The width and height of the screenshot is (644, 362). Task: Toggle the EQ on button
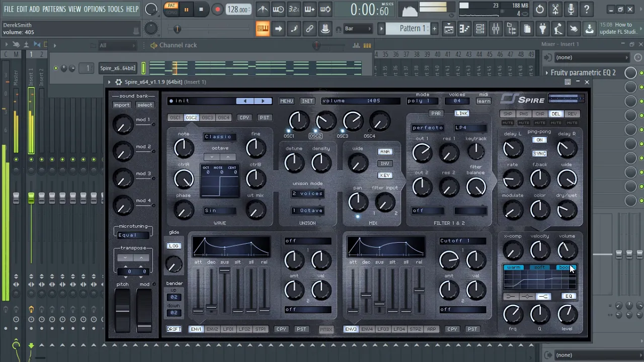click(569, 297)
